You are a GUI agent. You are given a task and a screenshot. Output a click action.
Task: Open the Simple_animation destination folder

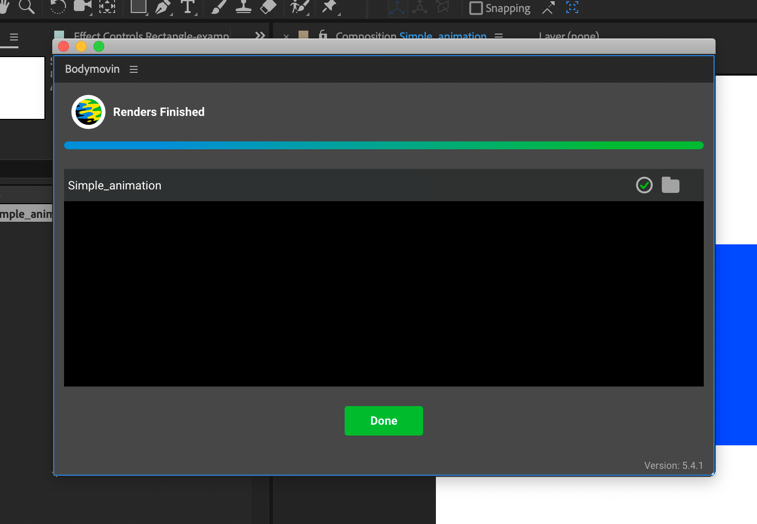[670, 185]
